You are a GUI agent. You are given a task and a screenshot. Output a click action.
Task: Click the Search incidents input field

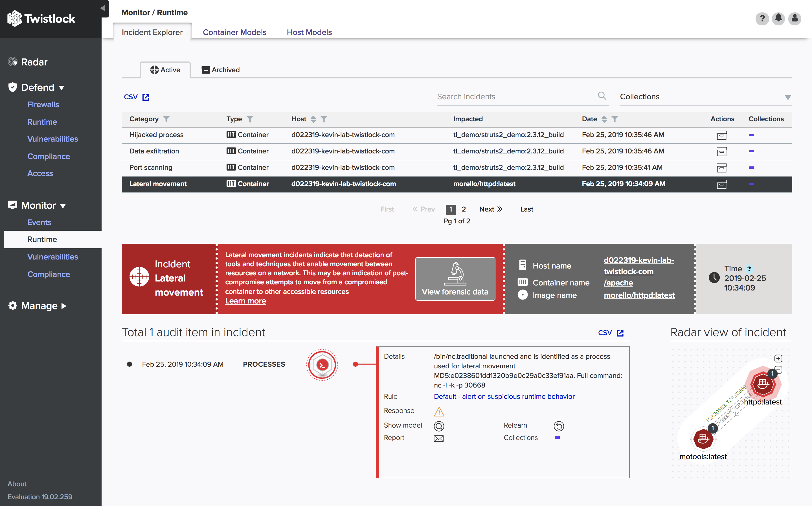[515, 97]
